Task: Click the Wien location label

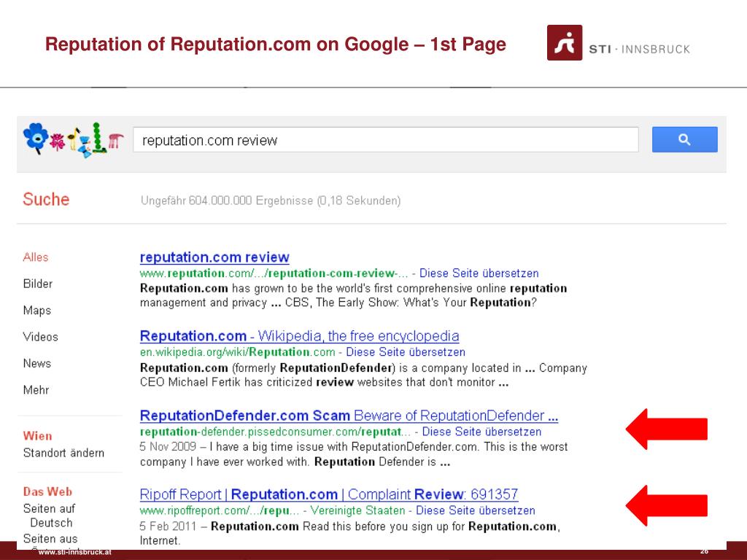Action: (38, 436)
